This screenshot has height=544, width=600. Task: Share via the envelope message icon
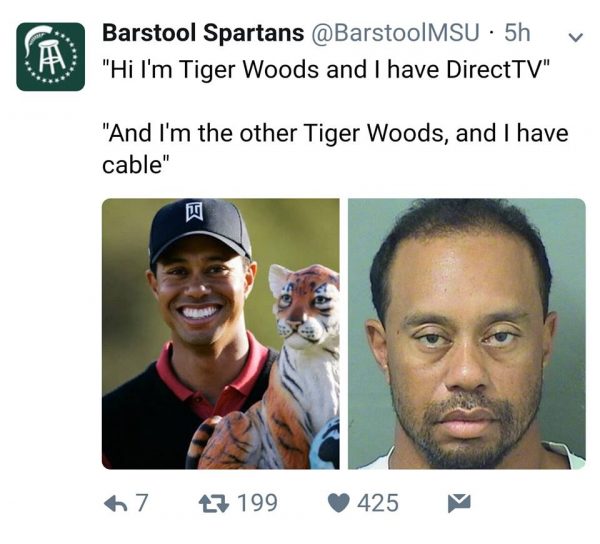pyautogui.click(x=457, y=502)
